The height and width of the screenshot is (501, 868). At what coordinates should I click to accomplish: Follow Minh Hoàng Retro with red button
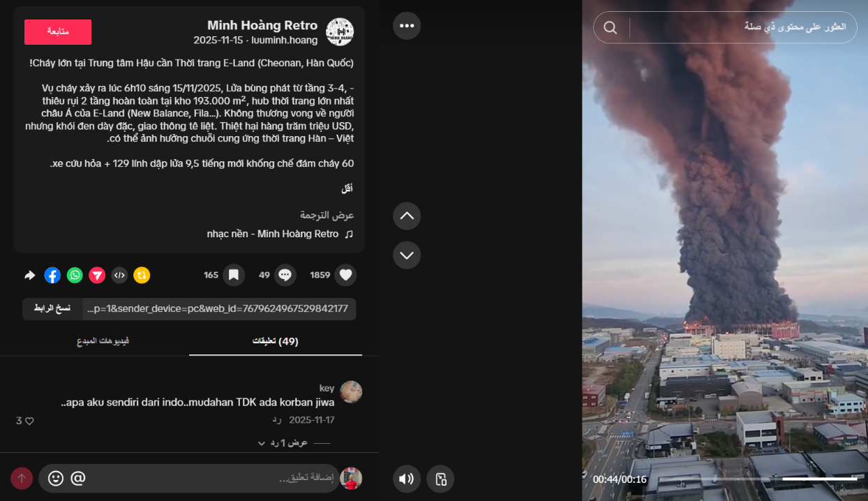tap(58, 32)
